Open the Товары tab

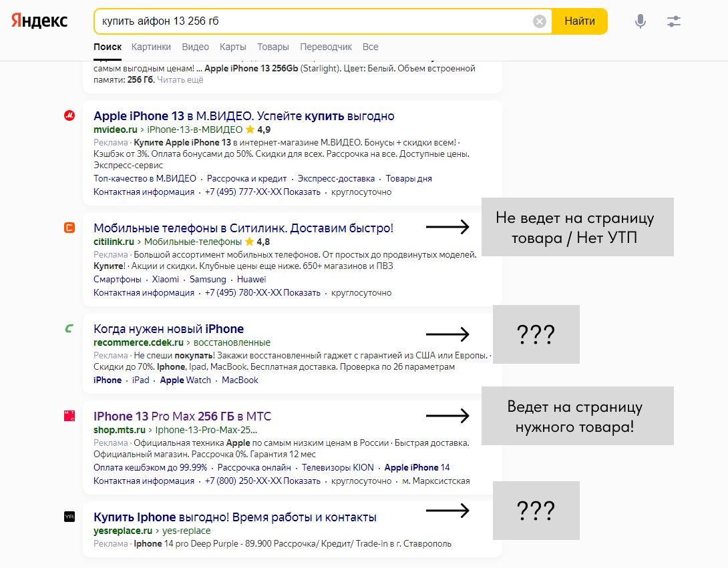click(273, 47)
